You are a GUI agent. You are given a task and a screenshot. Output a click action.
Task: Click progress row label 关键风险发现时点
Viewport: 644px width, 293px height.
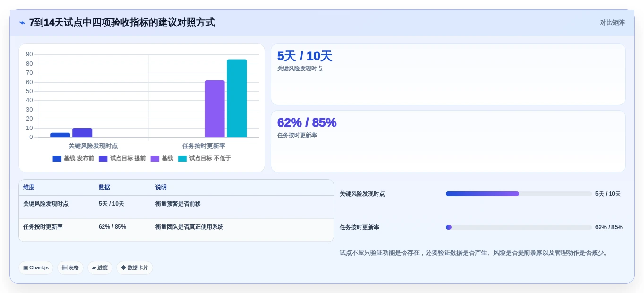(x=362, y=194)
